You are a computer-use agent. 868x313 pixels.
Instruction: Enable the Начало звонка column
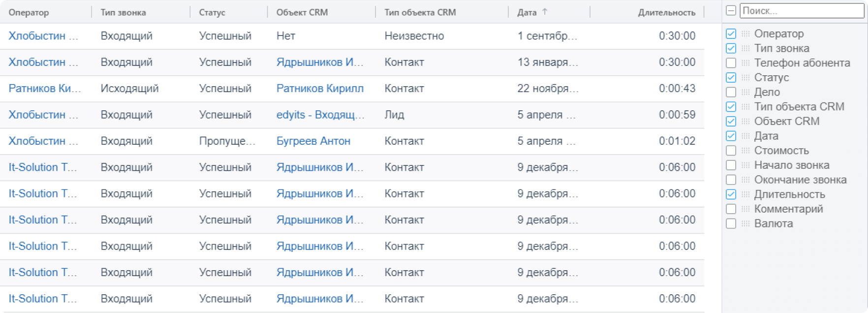[731, 165]
